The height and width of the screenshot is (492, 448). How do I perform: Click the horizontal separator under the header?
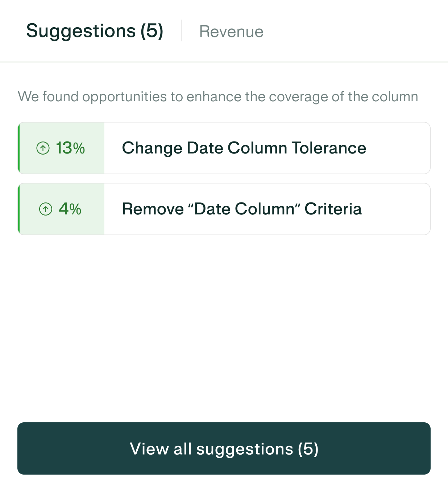224,62
